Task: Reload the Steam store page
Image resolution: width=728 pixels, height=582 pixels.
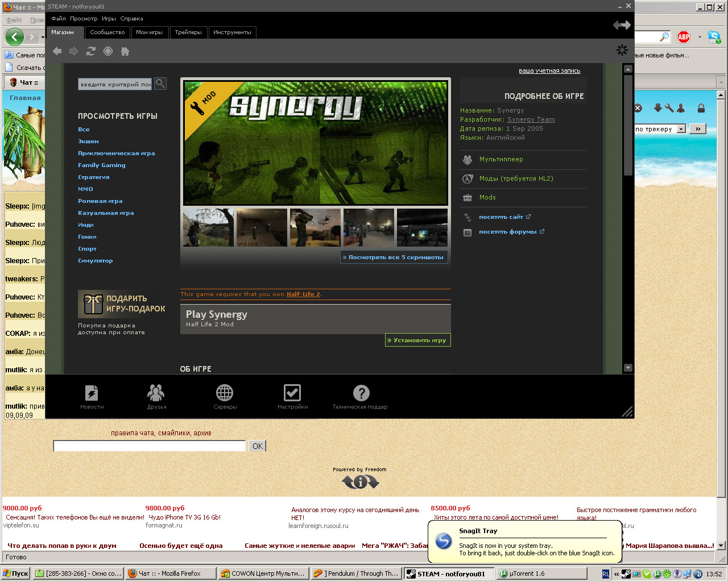Action: [91, 51]
